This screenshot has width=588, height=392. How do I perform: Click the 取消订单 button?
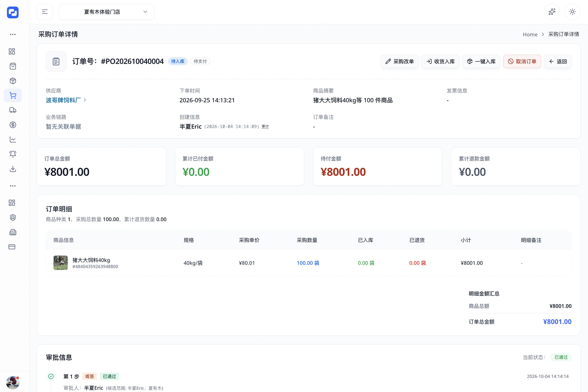point(522,61)
